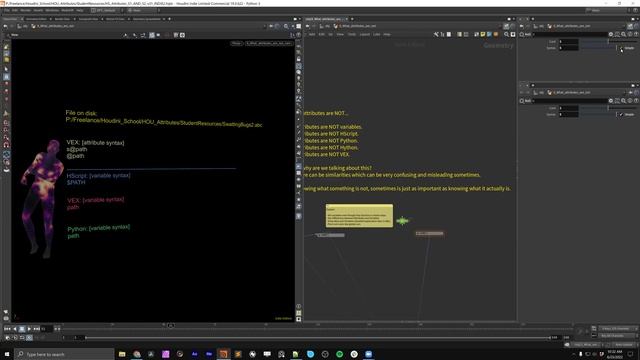Click the highlighted display option icon above viewport

(x=152, y=35)
